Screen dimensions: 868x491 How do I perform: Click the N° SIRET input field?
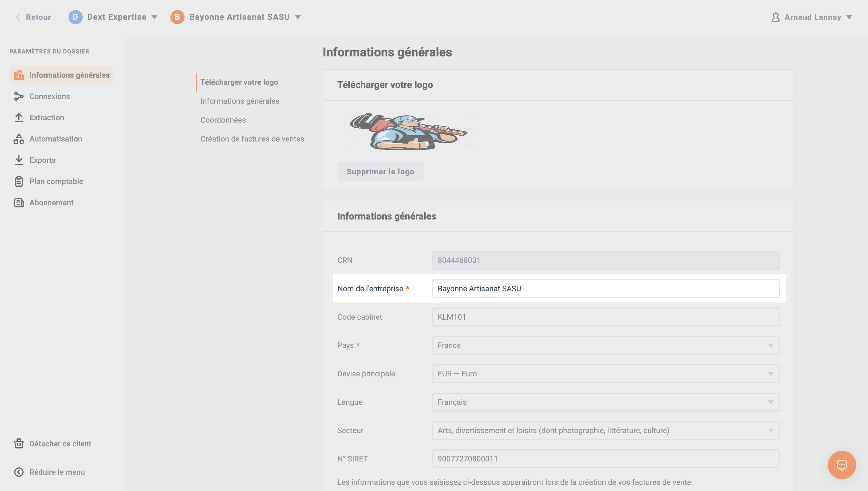[x=606, y=458]
